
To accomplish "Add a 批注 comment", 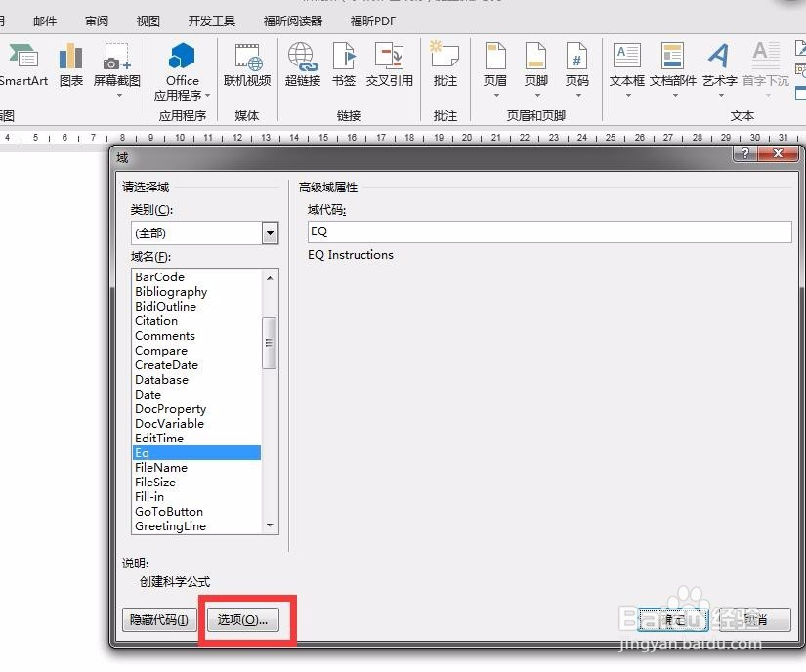I will pyautogui.click(x=445, y=65).
